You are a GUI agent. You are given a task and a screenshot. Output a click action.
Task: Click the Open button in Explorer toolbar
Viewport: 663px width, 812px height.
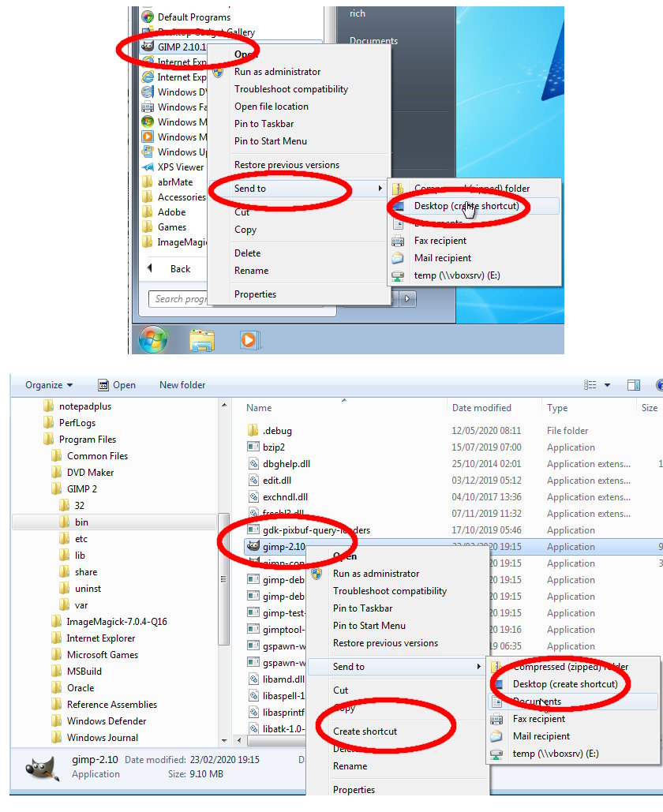click(117, 385)
